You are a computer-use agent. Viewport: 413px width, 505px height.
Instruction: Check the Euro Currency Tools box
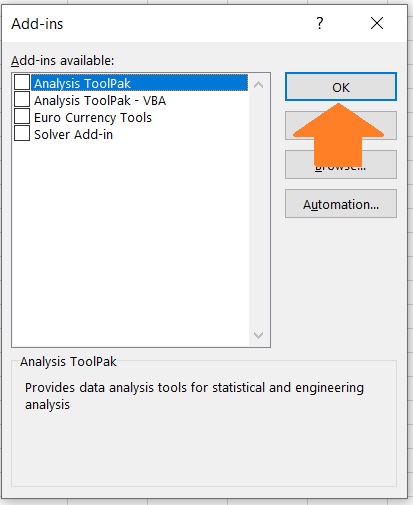coord(22,117)
